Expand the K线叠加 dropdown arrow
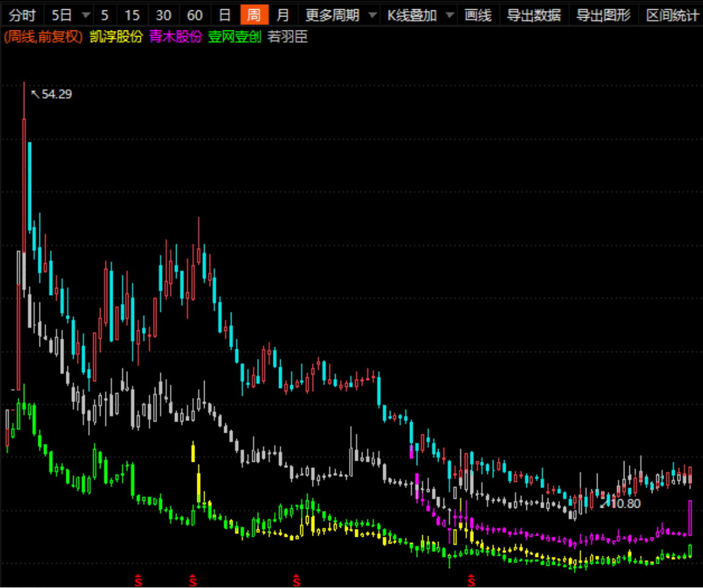The height and width of the screenshot is (588, 703). [450, 15]
